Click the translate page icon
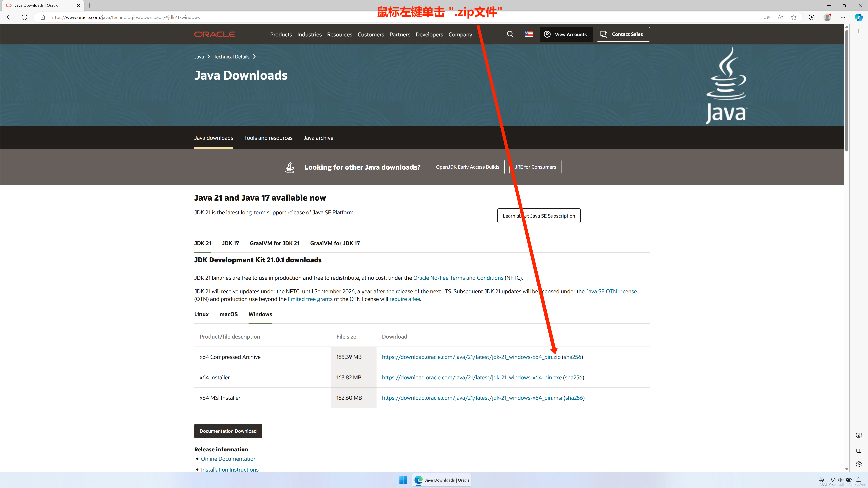Screen dimensions: 868x488 pos(767,17)
